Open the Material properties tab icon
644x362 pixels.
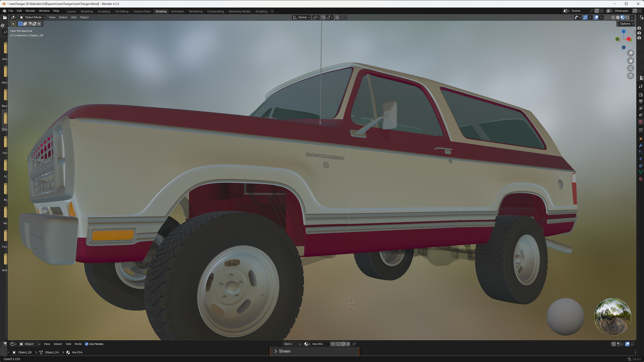click(641, 179)
